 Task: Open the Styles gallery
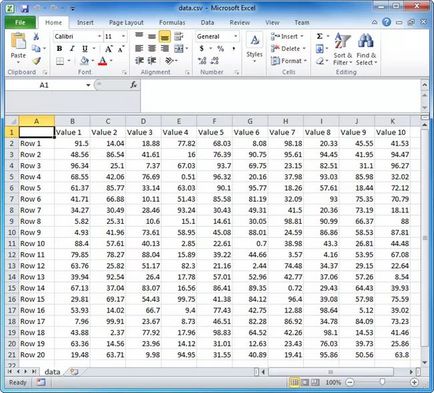255,48
